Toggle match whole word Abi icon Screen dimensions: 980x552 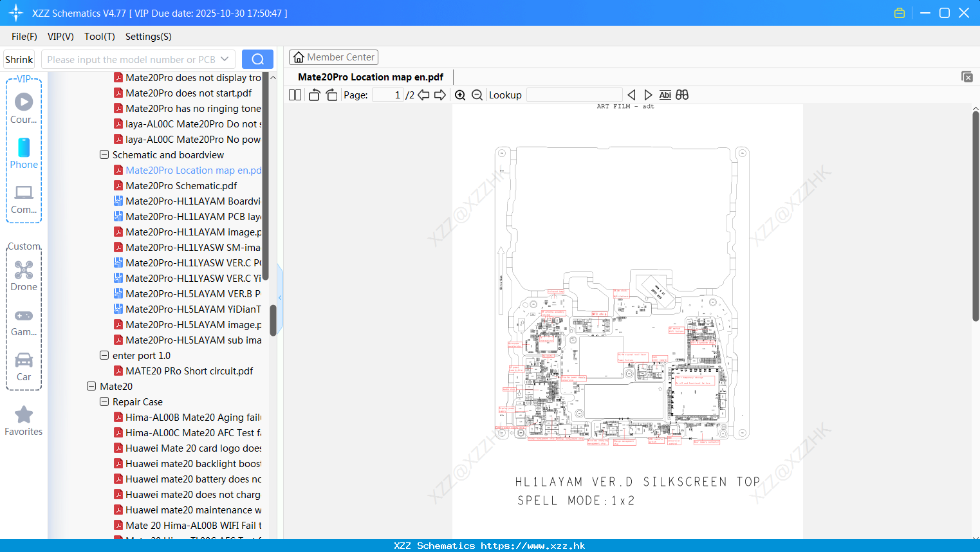(x=665, y=95)
